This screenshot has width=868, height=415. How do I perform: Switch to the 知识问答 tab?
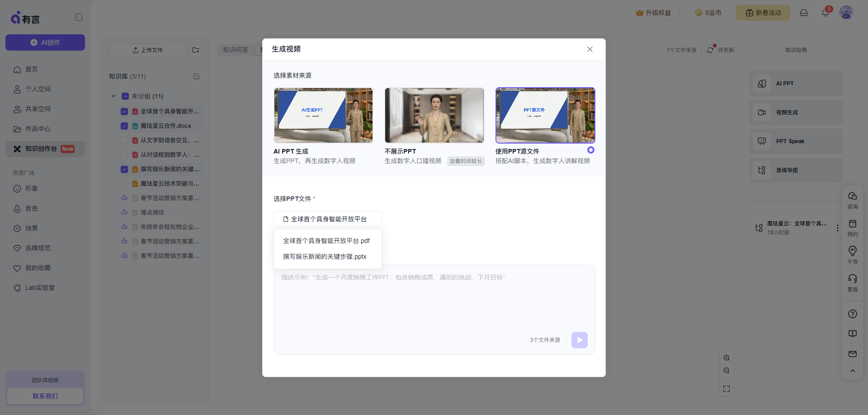point(235,50)
